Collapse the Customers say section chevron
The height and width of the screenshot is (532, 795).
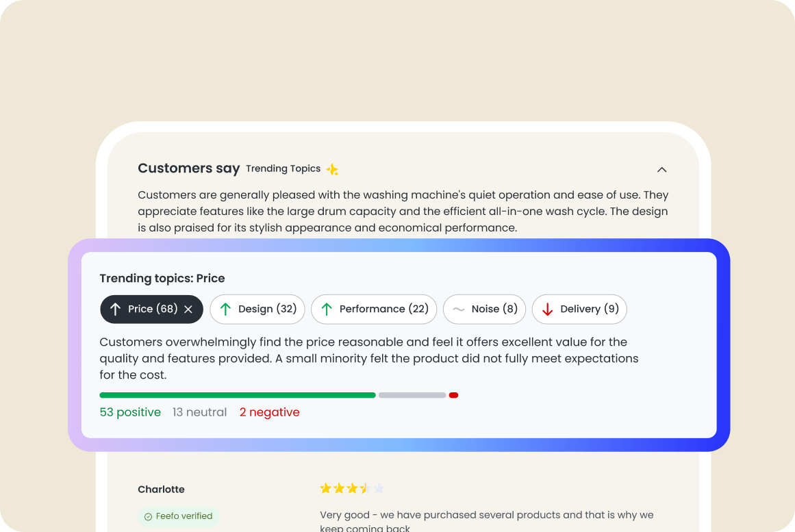pos(661,169)
